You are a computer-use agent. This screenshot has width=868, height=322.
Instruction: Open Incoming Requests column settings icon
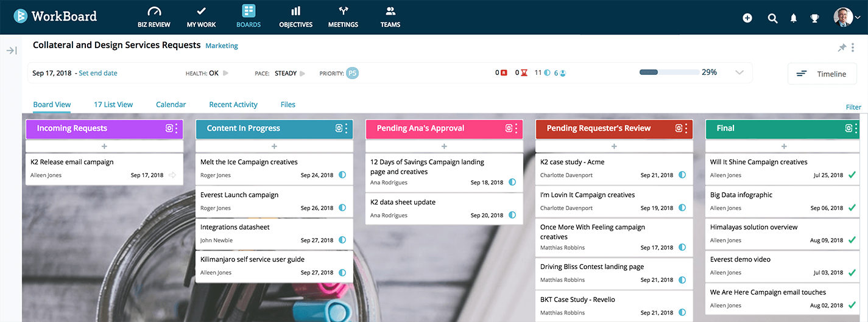[169, 128]
